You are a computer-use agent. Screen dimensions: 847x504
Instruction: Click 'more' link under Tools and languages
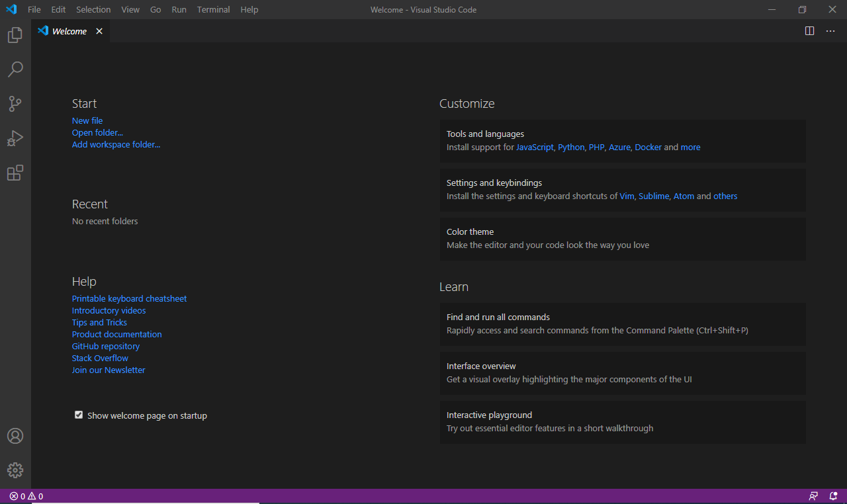[690, 147]
